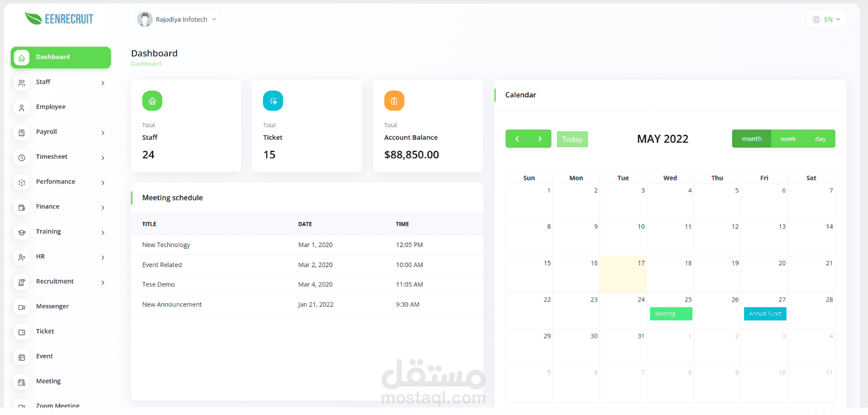Click the orange Account Balance icon
The height and width of the screenshot is (415, 868).
[394, 100]
